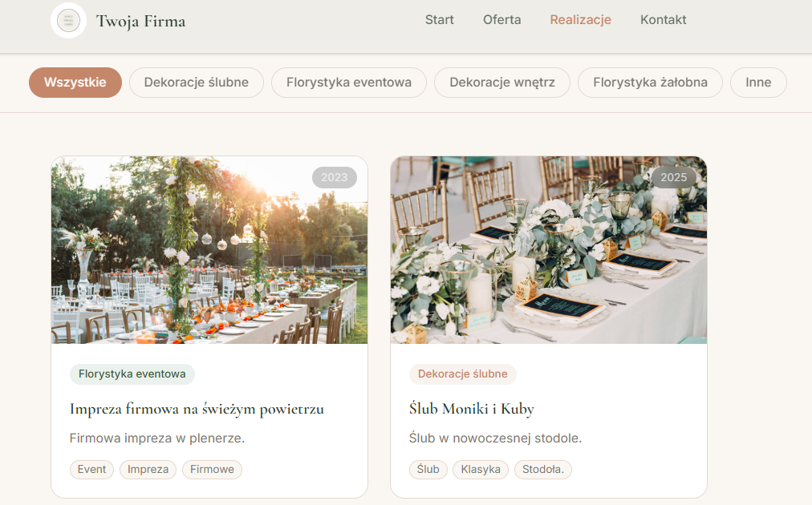812x505 pixels.
Task: Open the Twoja Firma home link
Action: click(140, 21)
